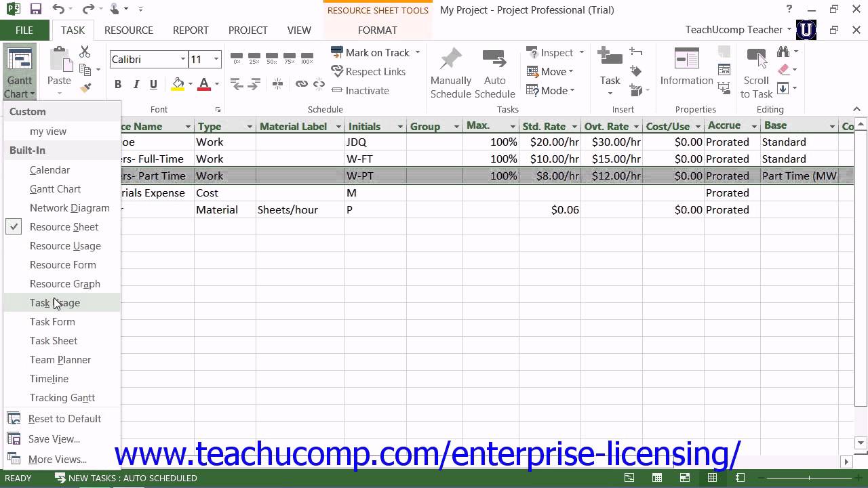Click the Scroll to Task icon
Viewport: 868px width, 488px height.
756,58
